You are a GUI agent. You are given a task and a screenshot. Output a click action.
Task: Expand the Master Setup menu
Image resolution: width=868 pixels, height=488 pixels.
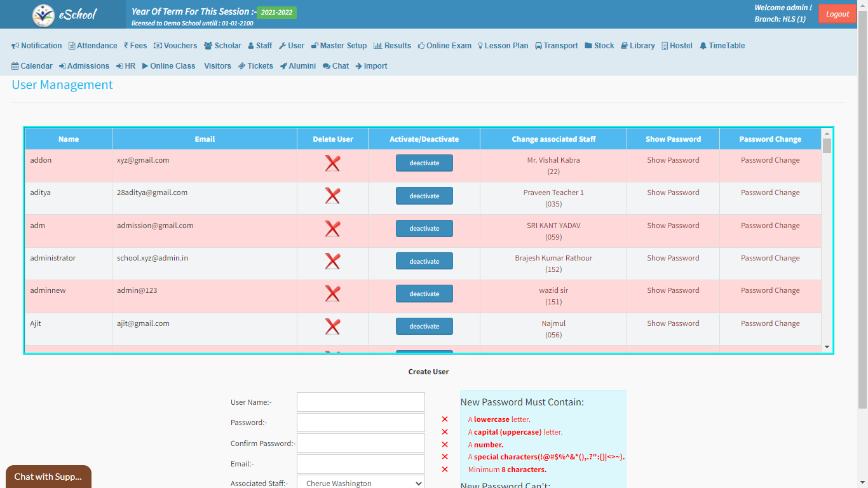pyautogui.click(x=339, y=46)
